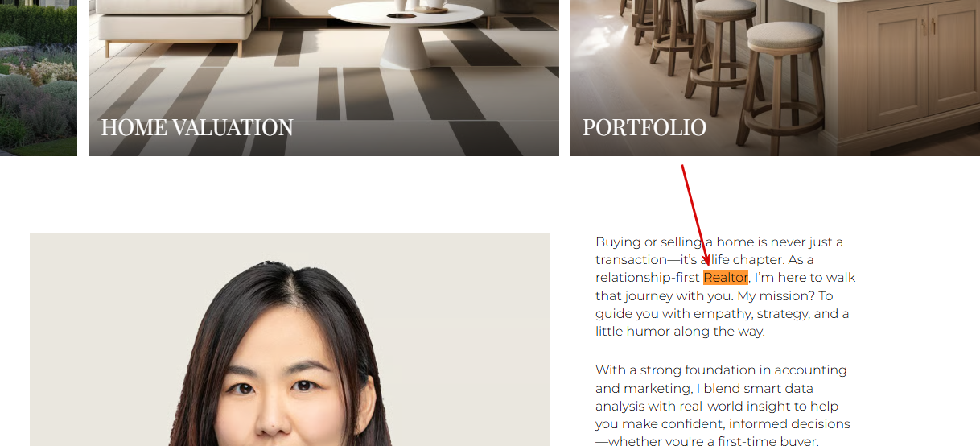This screenshot has height=446, width=980.
Task: Click the woman's portrait photo
Action: coord(290,340)
